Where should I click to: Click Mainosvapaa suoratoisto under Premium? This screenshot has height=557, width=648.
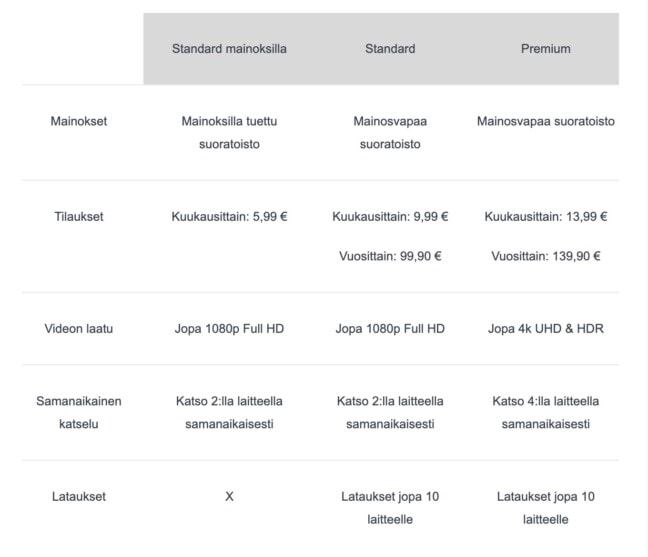[546, 121]
